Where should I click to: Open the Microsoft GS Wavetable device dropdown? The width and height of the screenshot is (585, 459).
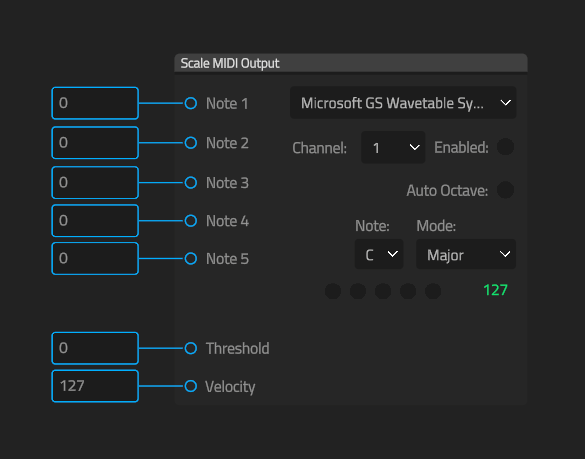pos(403,103)
